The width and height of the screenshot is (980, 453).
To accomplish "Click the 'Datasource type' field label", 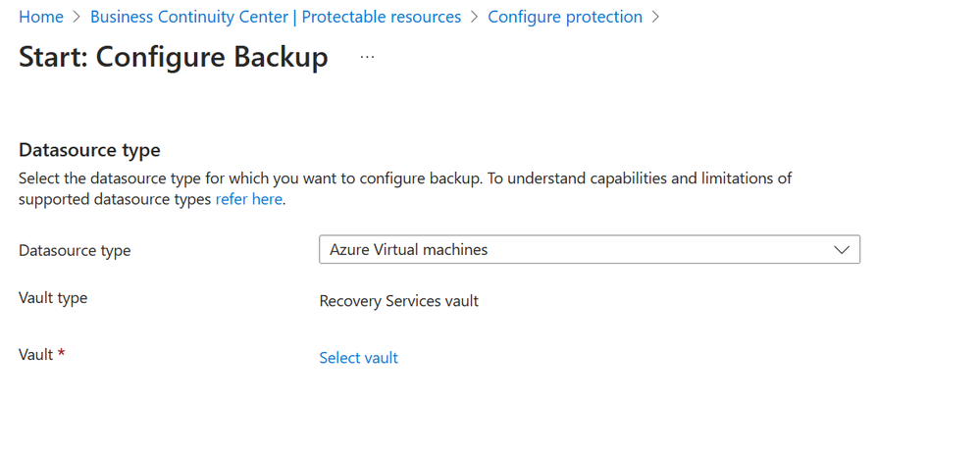I will 75,251.
